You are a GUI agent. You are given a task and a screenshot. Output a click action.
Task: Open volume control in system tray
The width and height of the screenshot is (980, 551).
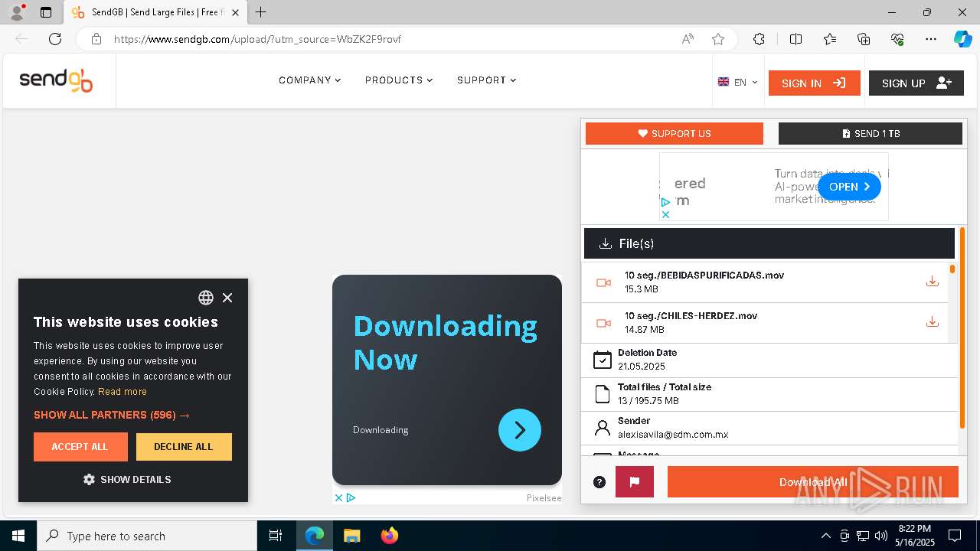(881, 536)
